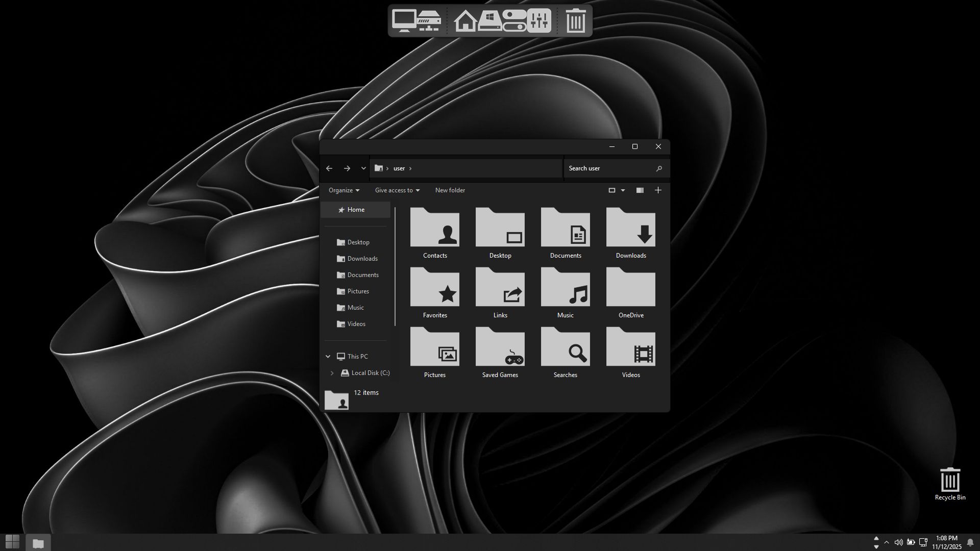Click the New folder button

[x=450, y=190]
